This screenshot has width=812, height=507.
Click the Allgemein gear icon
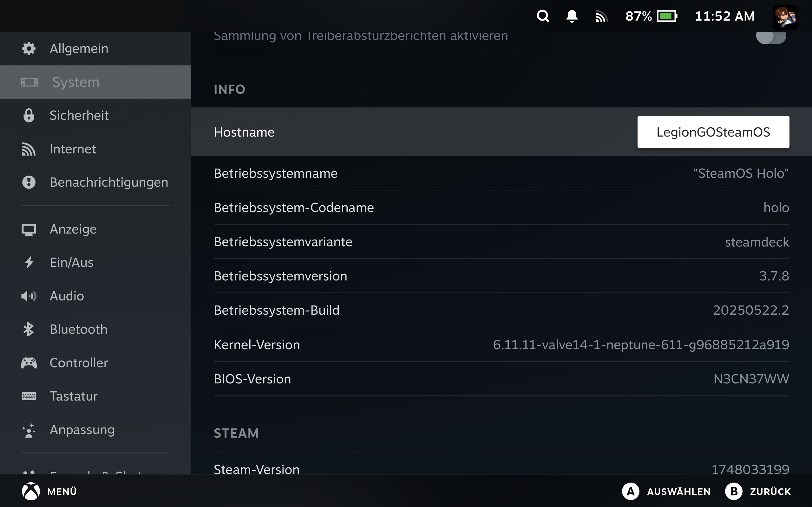pyautogui.click(x=29, y=48)
